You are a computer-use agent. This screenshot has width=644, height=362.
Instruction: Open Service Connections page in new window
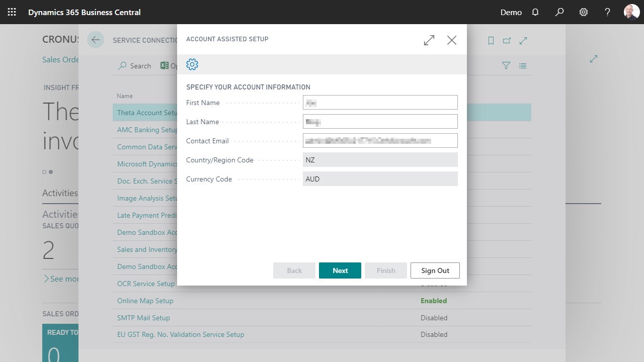pos(507,41)
